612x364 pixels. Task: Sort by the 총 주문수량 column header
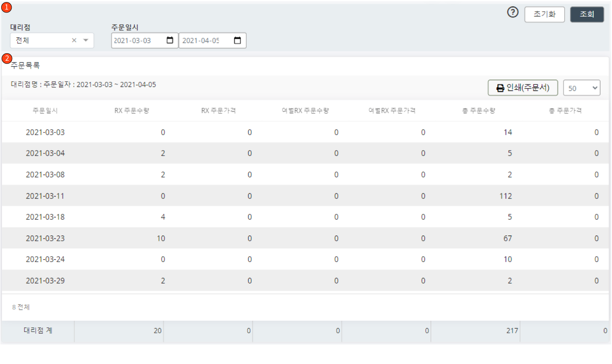pyautogui.click(x=479, y=110)
